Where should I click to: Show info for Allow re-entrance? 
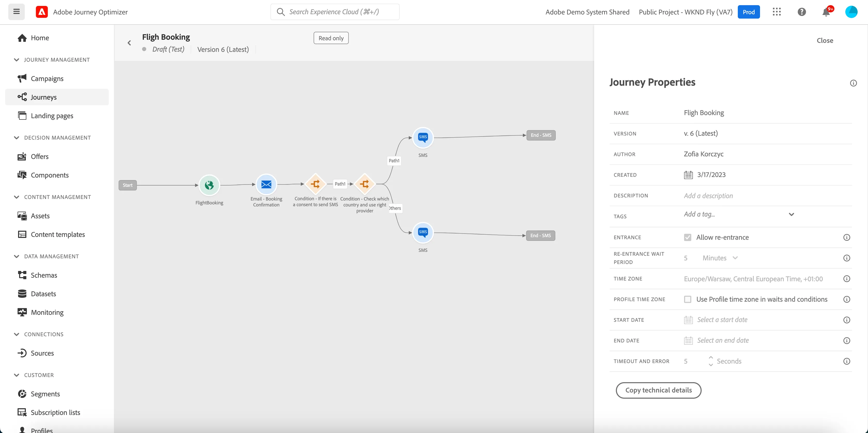coord(847,237)
